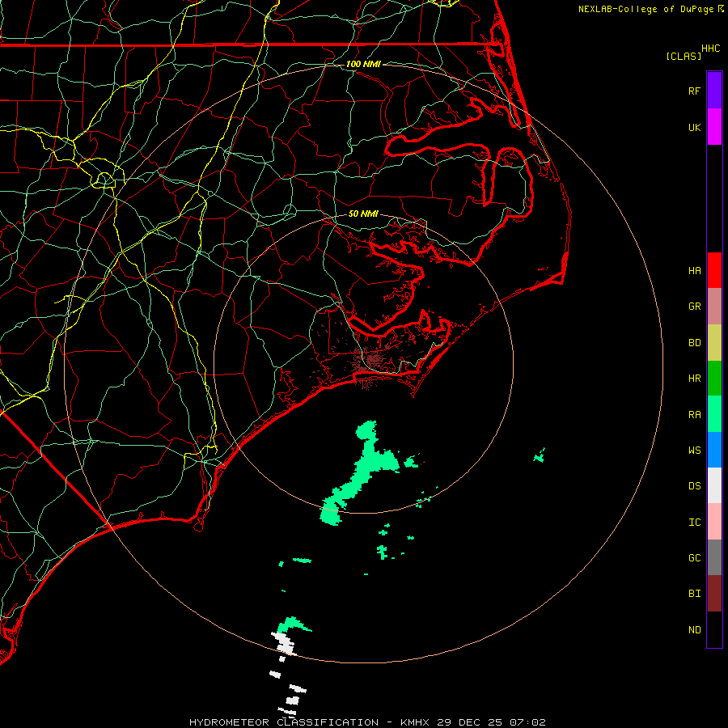Click the BD yellow legend swatch
Viewport: 728px width, 728px height.
coord(714,343)
